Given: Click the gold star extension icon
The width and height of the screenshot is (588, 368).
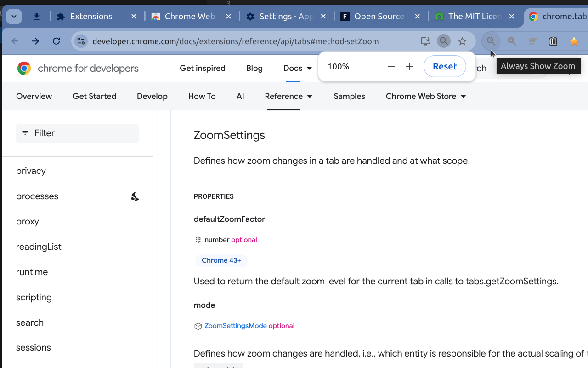Looking at the screenshot, I should [x=574, y=41].
